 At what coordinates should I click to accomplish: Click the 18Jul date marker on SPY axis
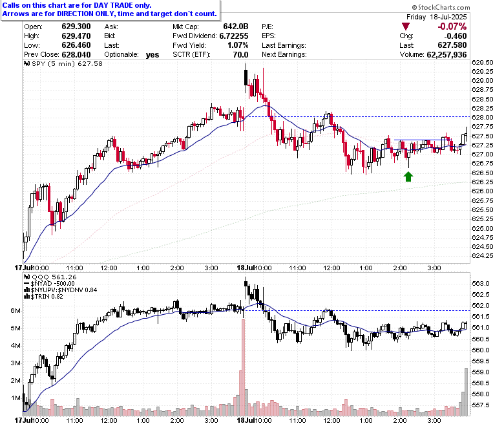[246, 268]
